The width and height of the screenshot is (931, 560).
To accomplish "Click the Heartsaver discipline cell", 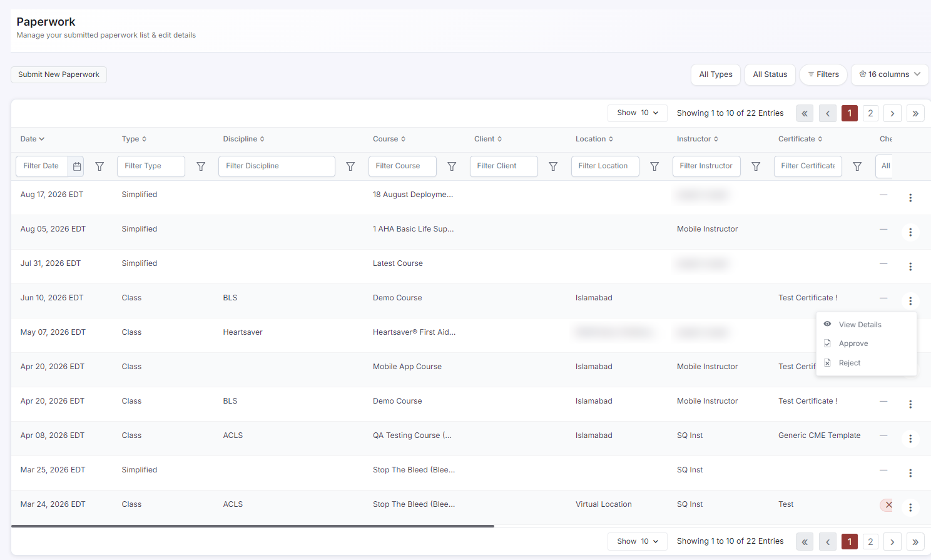I will (243, 332).
